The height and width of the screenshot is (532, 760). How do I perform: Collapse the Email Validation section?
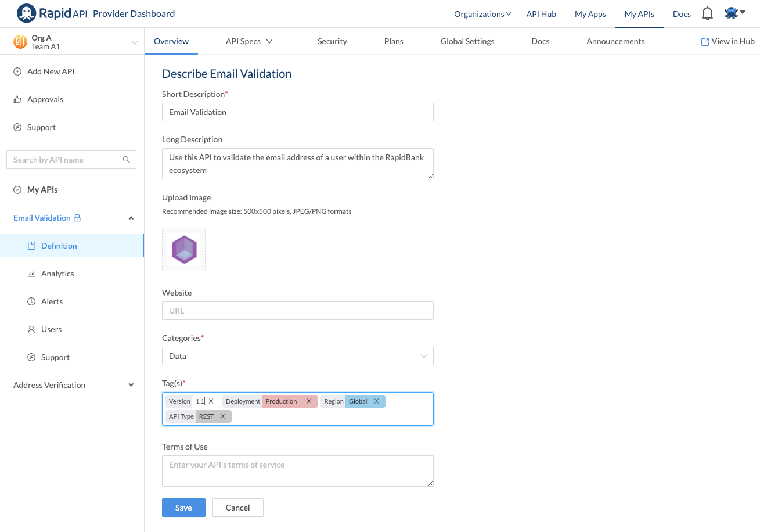click(131, 218)
